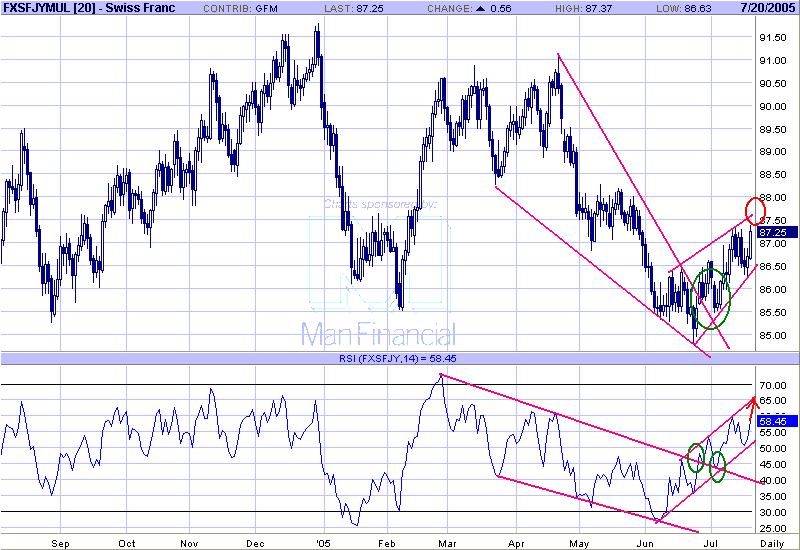800x550 pixels.
Task: Click the Oct label on the time axis
Action: 127,543
